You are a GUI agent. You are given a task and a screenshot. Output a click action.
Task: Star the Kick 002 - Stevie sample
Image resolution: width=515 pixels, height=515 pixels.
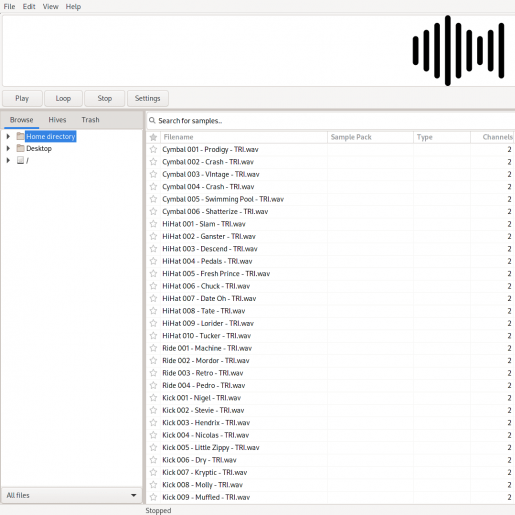pos(153,410)
